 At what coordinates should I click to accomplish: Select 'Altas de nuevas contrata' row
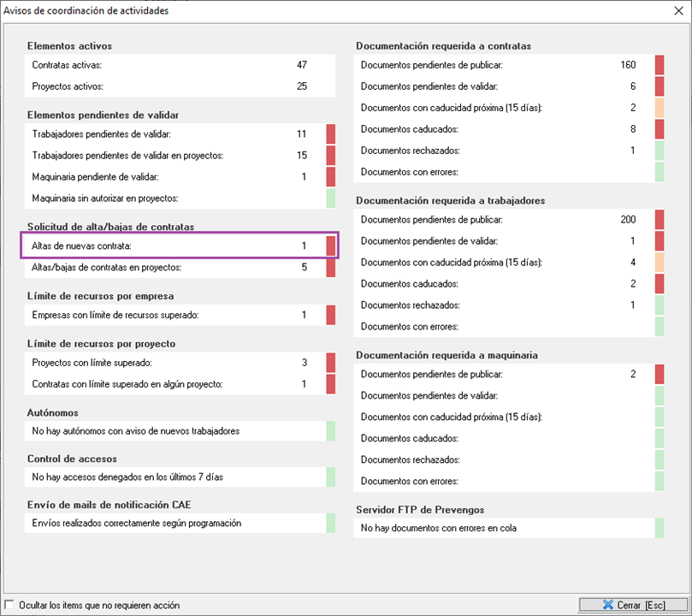coord(171,246)
